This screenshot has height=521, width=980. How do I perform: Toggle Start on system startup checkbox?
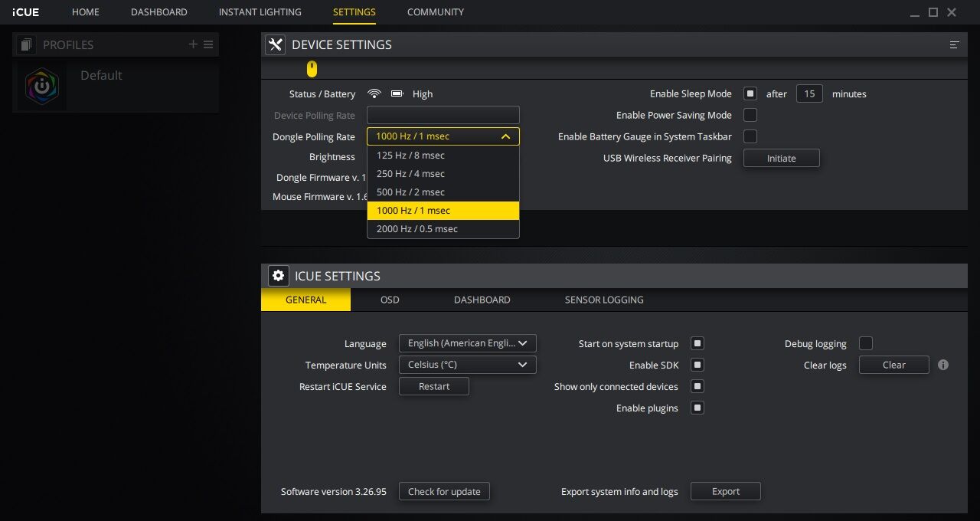(697, 343)
